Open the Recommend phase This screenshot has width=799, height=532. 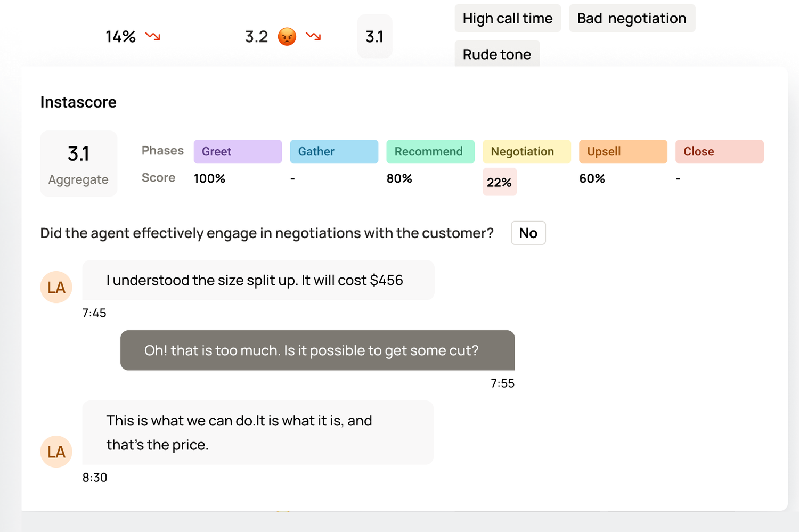[430, 152]
